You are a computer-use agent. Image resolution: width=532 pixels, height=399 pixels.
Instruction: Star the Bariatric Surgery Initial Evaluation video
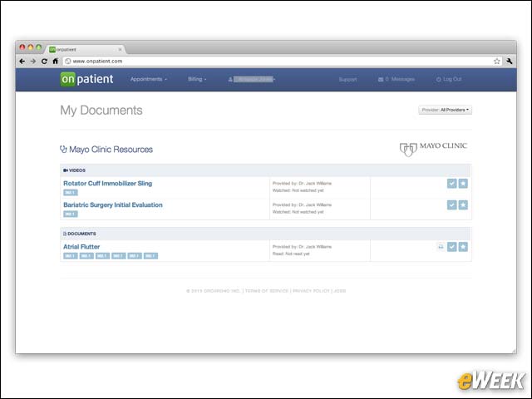click(463, 205)
